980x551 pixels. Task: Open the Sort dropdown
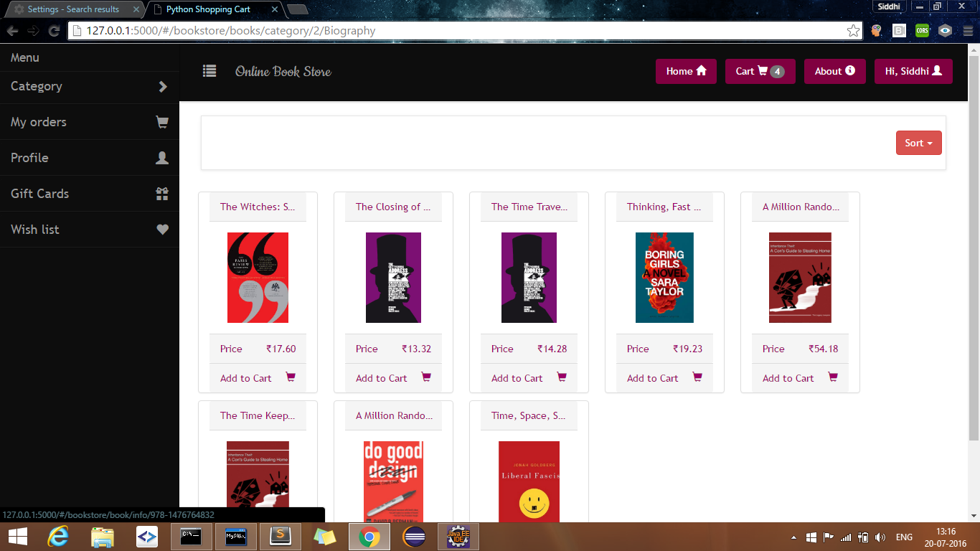918,143
